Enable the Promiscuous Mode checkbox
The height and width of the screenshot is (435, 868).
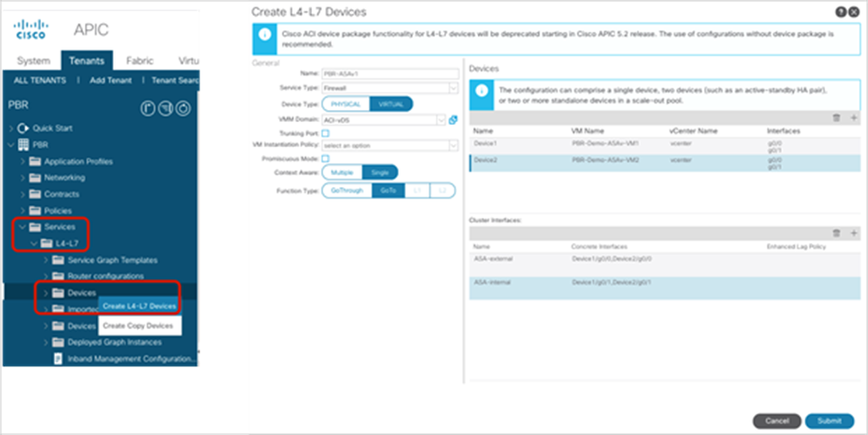click(326, 159)
